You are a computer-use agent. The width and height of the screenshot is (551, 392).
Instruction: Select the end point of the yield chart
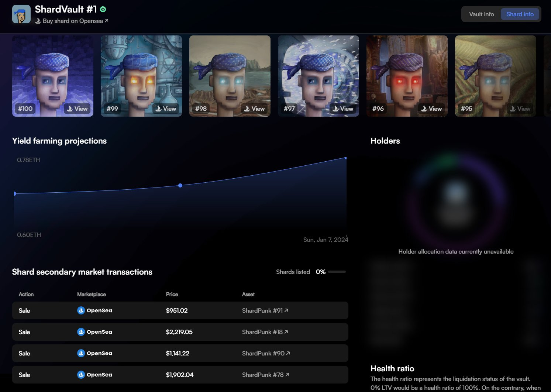coord(345,158)
